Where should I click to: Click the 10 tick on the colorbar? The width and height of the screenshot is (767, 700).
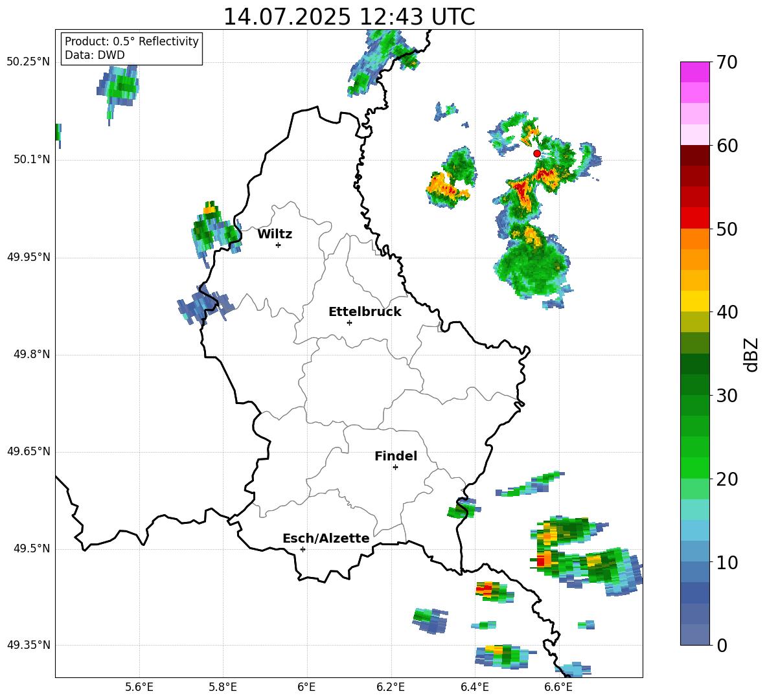pos(727,562)
